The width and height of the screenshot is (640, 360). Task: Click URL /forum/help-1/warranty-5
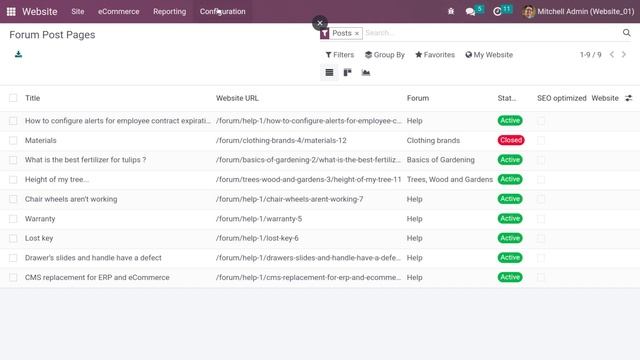[x=259, y=219]
